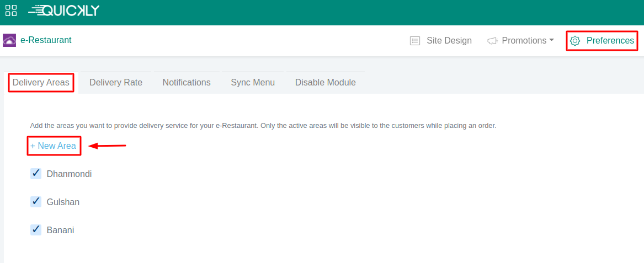This screenshot has width=644, height=263.
Task: Click the Promotions megaphone icon
Action: click(492, 41)
